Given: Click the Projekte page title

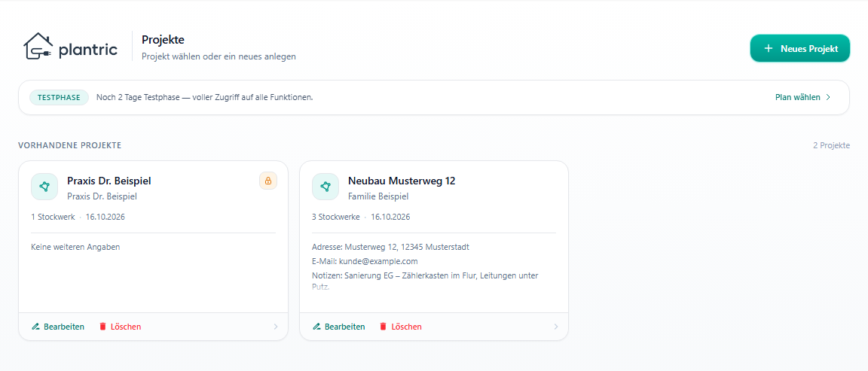Looking at the screenshot, I should (x=163, y=40).
